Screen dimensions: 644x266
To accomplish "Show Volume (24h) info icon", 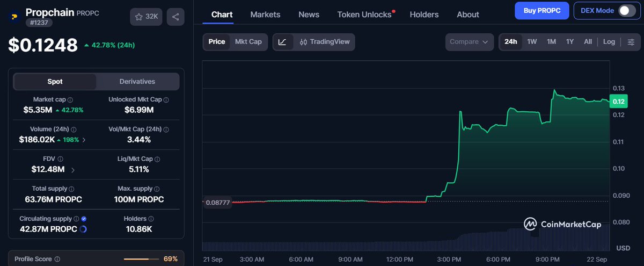I will (73, 130).
